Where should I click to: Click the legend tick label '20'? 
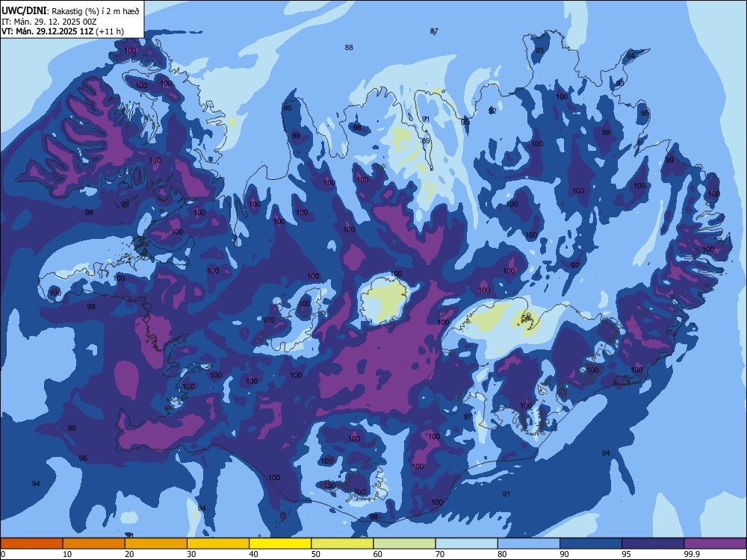(129, 554)
